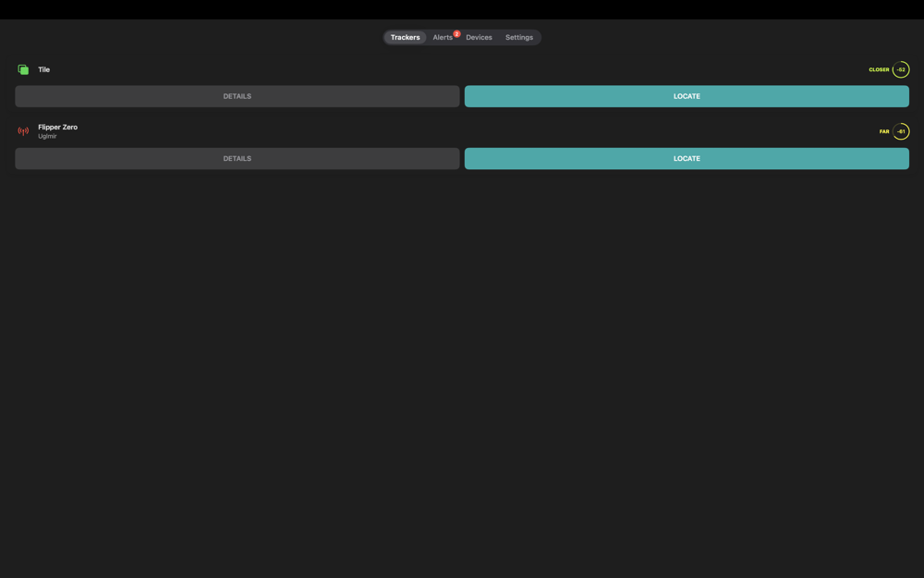
Task: Open Details for the Tile tracker
Action: [237, 96]
